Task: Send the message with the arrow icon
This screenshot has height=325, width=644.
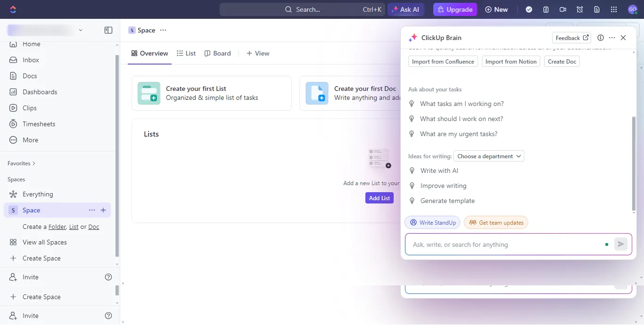Action: point(621,244)
